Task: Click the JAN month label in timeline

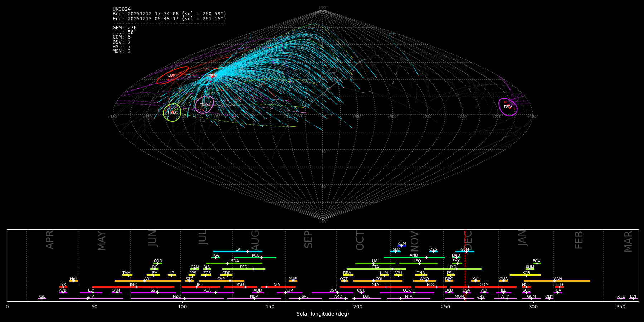Action: [522, 238]
